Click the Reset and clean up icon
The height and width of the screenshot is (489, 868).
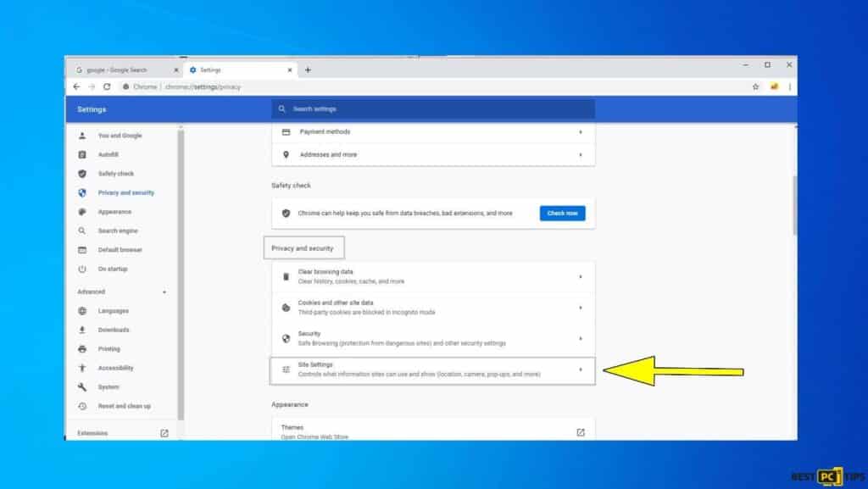click(82, 406)
